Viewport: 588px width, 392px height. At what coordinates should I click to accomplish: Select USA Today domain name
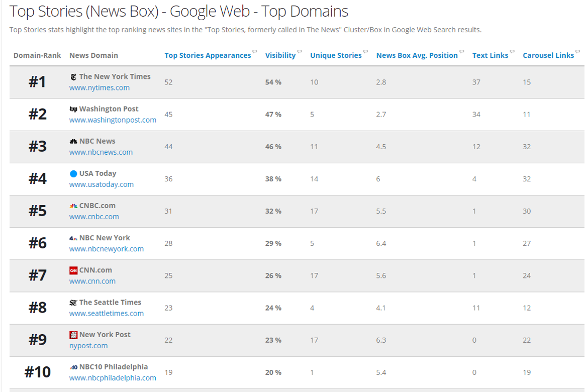click(98, 173)
